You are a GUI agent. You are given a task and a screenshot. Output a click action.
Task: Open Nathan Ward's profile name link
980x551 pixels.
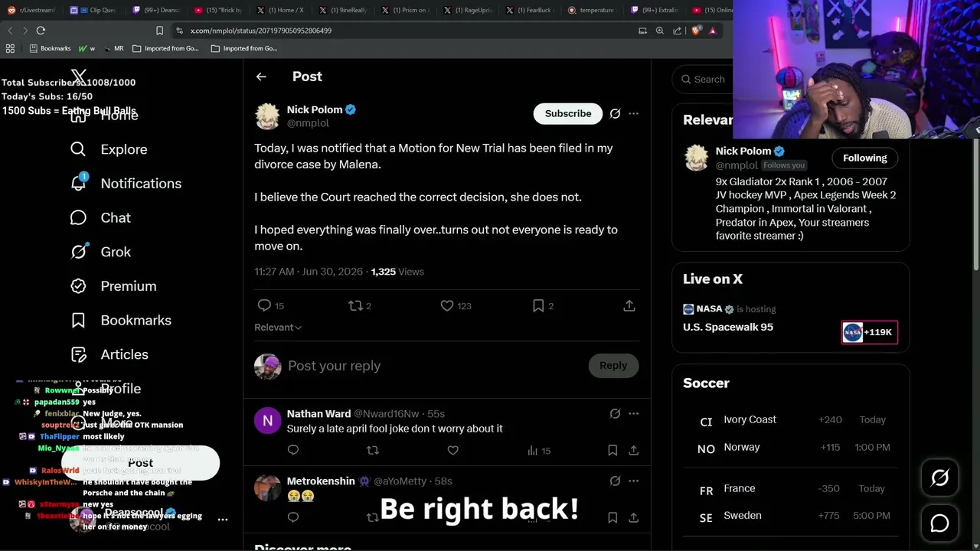(x=318, y=414)
